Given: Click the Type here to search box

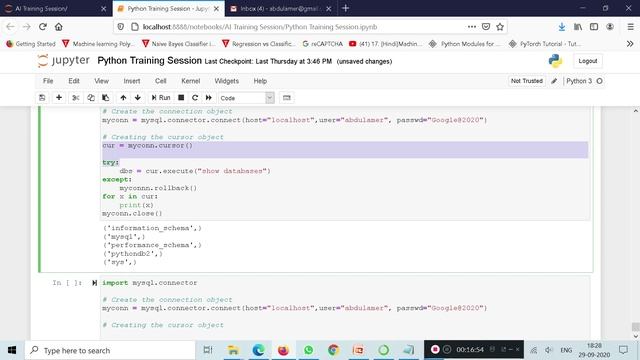Looking at the screenshot, I should [x=110, y=350].
